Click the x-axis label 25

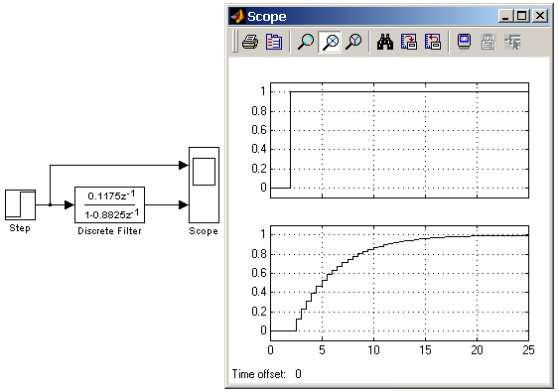528,350
